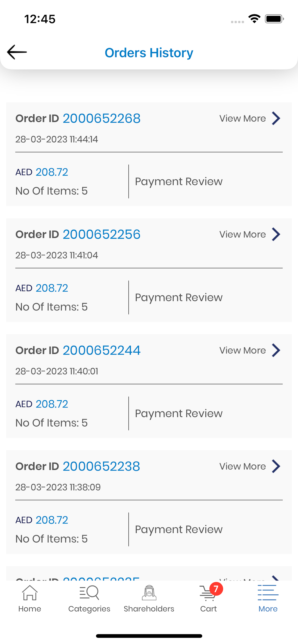Image resolution: width=298 pixels, height=644 pixels.
Task: Open the Home tab icon
Action: click(30, 593)
